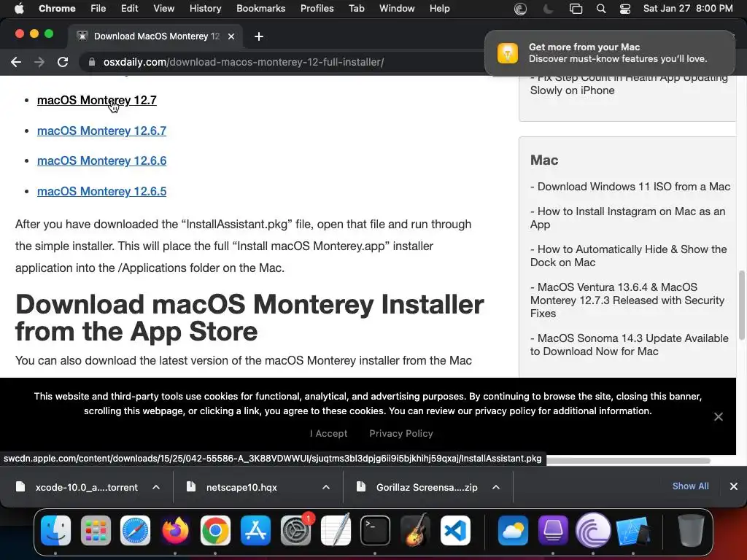
Task: Reload the current page
Action: (x=63, y=62)
